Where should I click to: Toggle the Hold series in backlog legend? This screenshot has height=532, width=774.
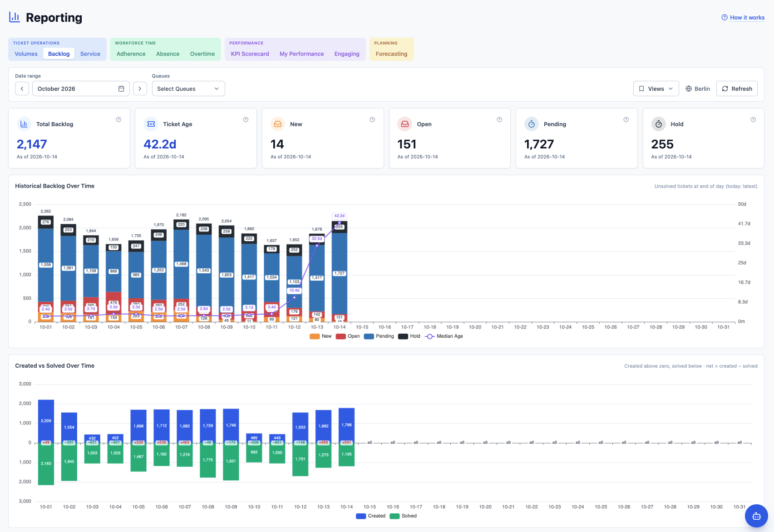coord(409,336)
